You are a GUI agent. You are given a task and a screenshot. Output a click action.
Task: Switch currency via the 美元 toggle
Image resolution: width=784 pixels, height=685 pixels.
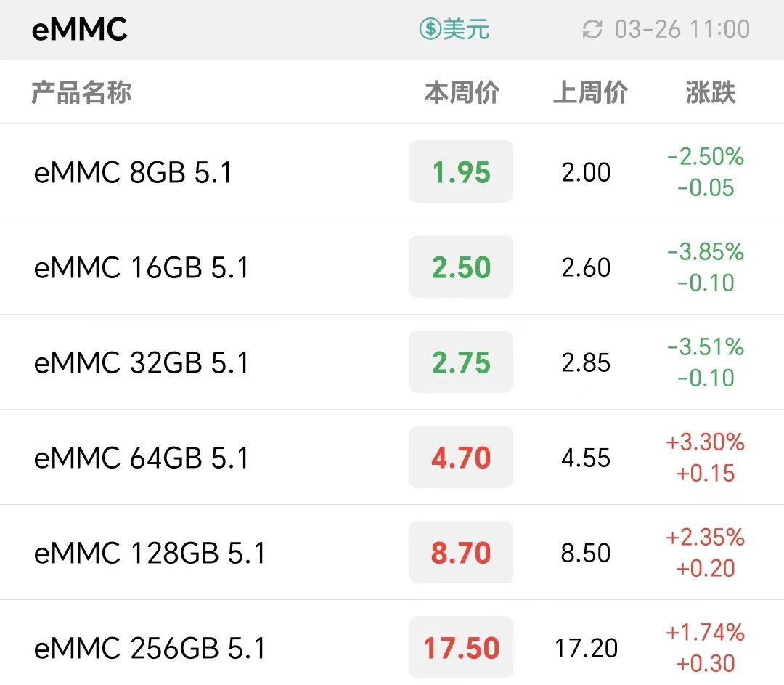[x=454, y=29]
